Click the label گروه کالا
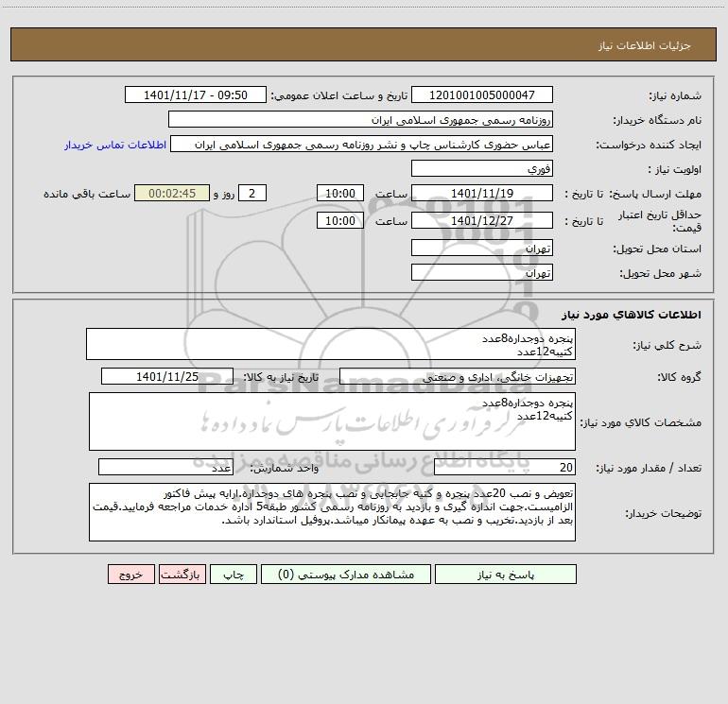This screenshot has height=704, width=728. [x=679, y=377]
